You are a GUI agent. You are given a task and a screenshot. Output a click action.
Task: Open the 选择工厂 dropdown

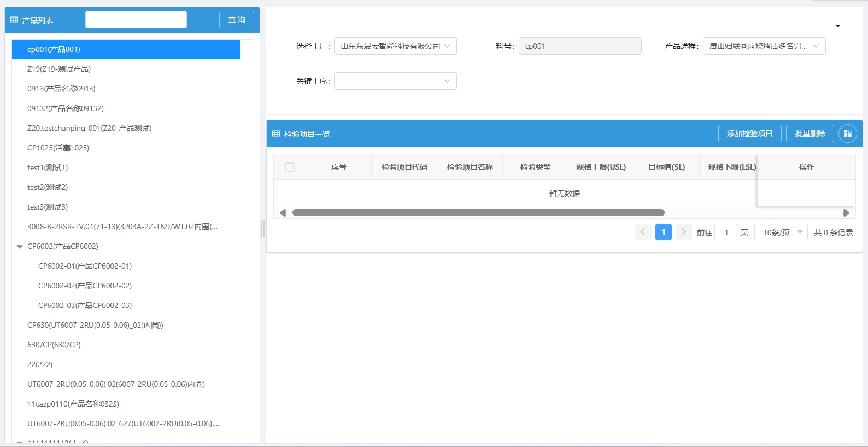coord(395,46)
